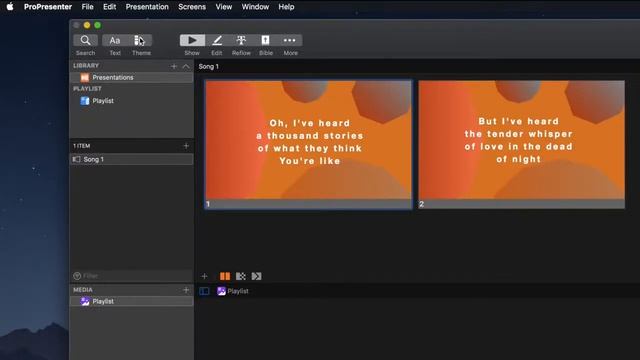Open the ProPresenter app menu

coord(48,7)
